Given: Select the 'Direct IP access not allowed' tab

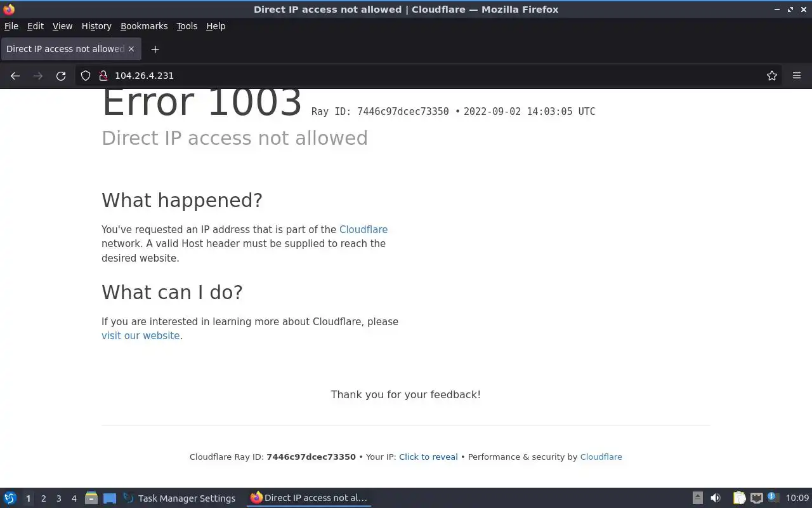Looking at the screenshot, I should tap(70, 49).
